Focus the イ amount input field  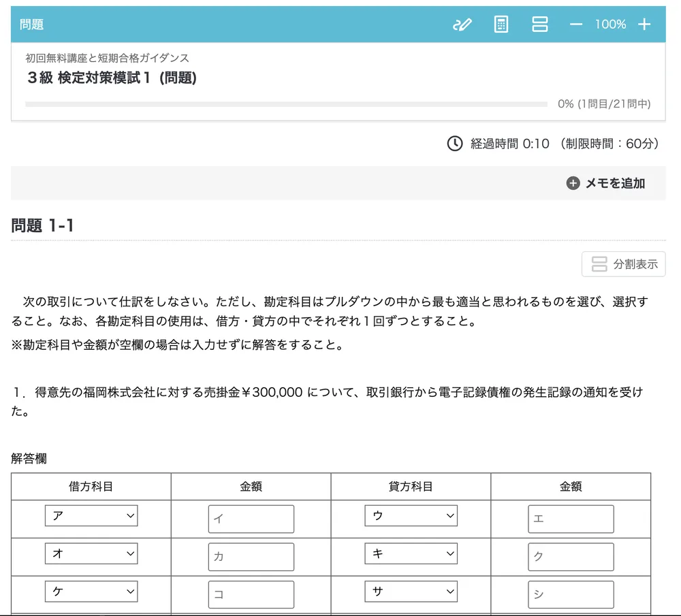click(251, 519)
